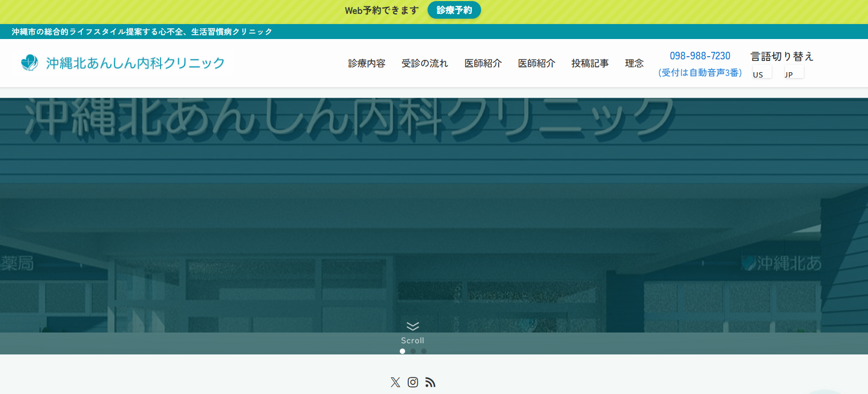Image resolution: width=868 pixels, height=394 pixels.
Task: Open the 診療内容 menu item
Action: click(x=367, y=63)
